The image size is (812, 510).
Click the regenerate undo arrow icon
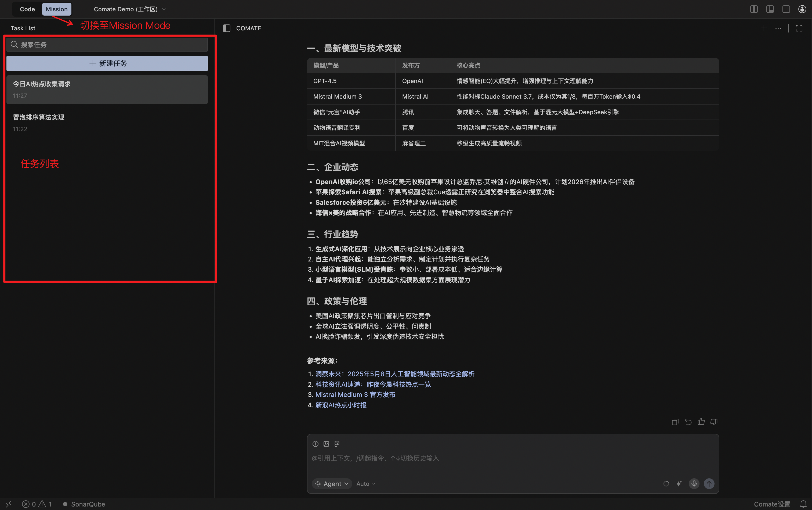[688, 422]
